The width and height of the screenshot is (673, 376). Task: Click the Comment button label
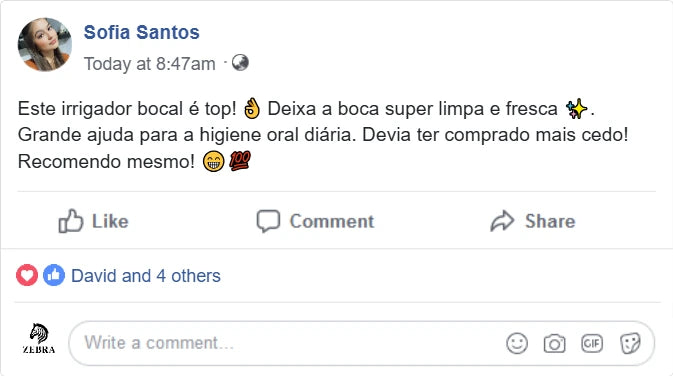point(332,221)
